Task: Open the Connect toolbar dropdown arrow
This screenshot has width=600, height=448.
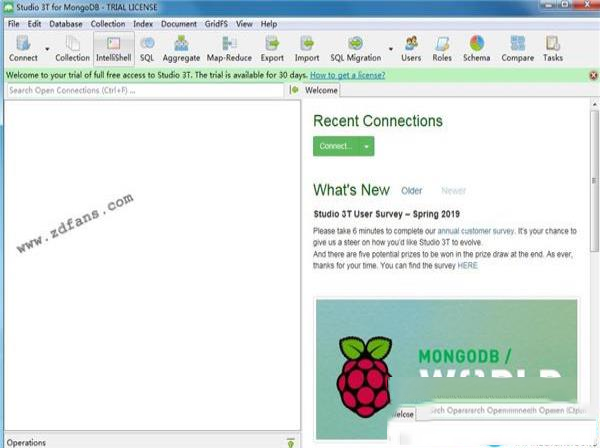Action: (47, 49)
